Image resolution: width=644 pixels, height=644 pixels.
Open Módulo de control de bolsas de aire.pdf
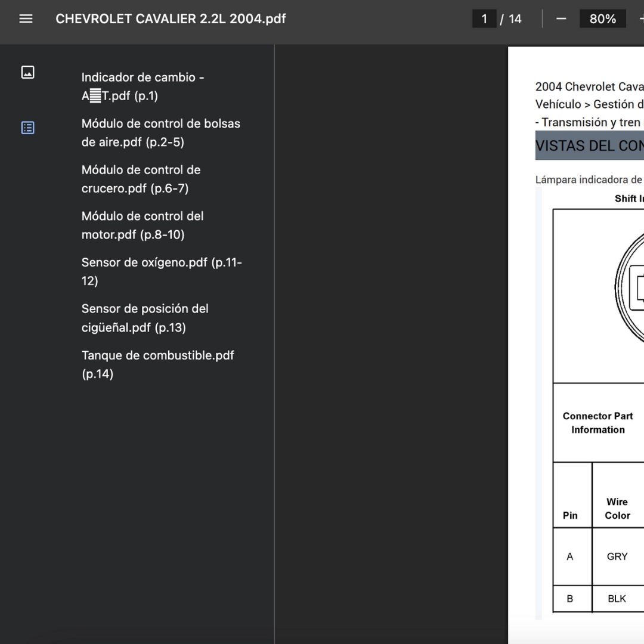160,132
